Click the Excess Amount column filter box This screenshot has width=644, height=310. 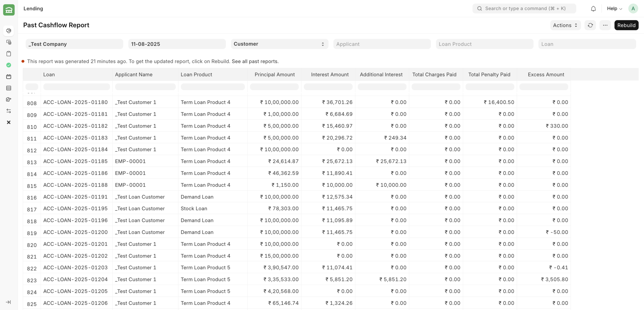543,87
